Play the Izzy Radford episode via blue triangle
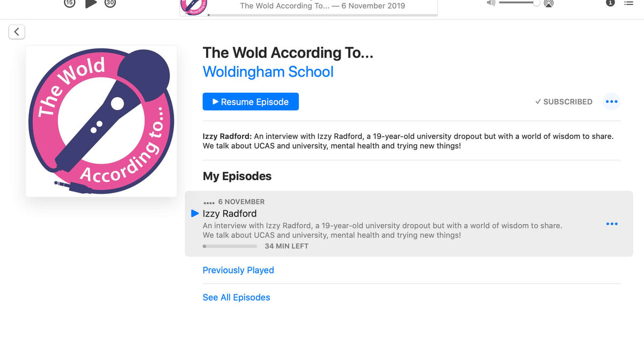This screenshot has height=338, width=644. [x=195, y=214]
